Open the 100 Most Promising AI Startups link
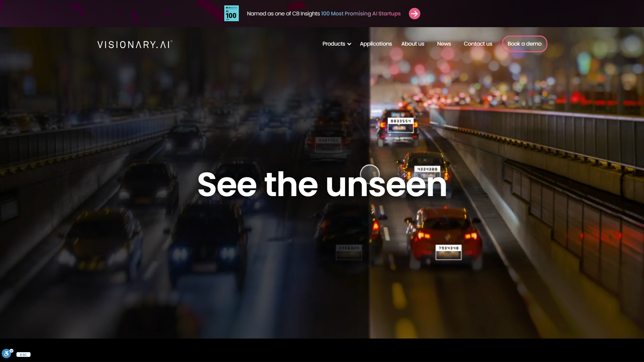 (x=361, y=14)
